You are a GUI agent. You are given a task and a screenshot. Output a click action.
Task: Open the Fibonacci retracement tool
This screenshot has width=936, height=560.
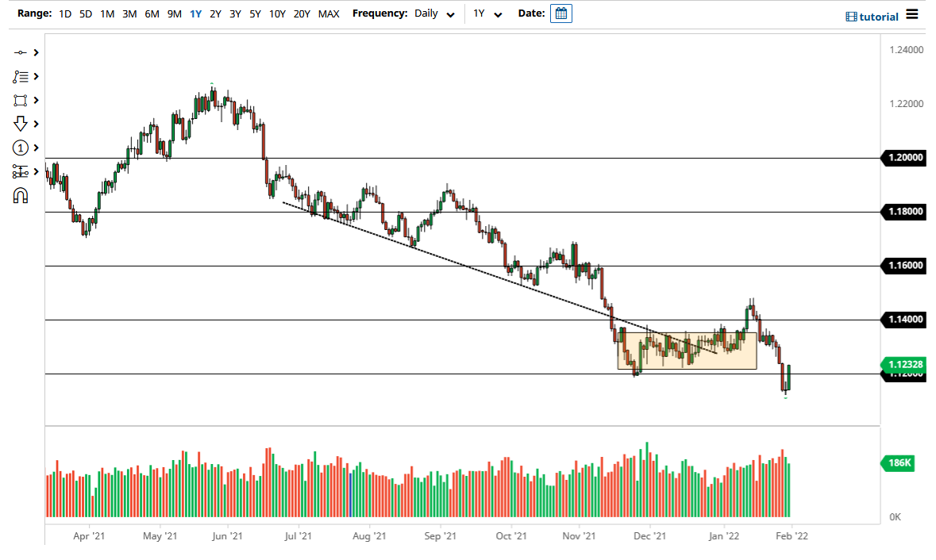coord(21,76)
